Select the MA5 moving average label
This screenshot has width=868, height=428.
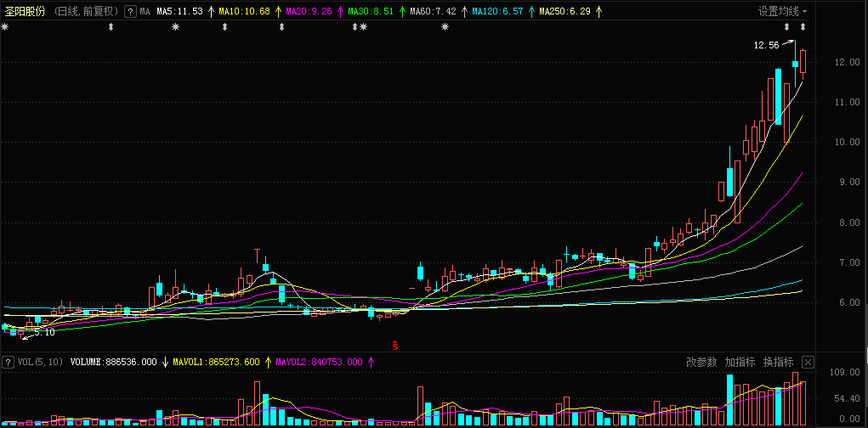[x=179, y=12]
